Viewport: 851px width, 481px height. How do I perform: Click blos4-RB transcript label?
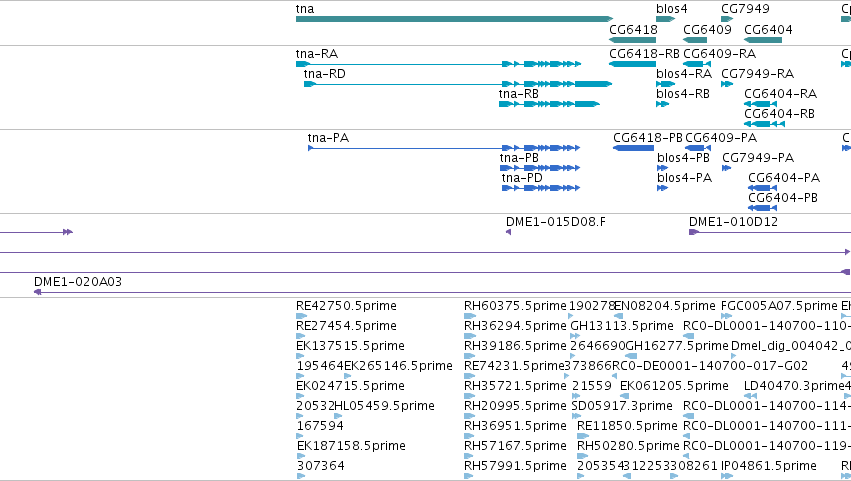[x=683, y=94]
